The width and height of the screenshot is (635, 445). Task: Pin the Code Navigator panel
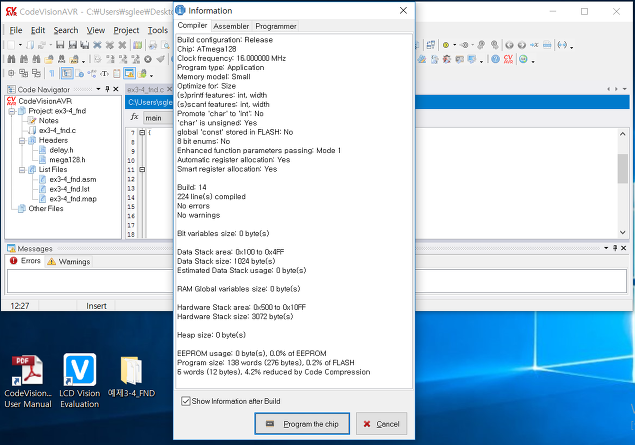click(x=107, y=89)
